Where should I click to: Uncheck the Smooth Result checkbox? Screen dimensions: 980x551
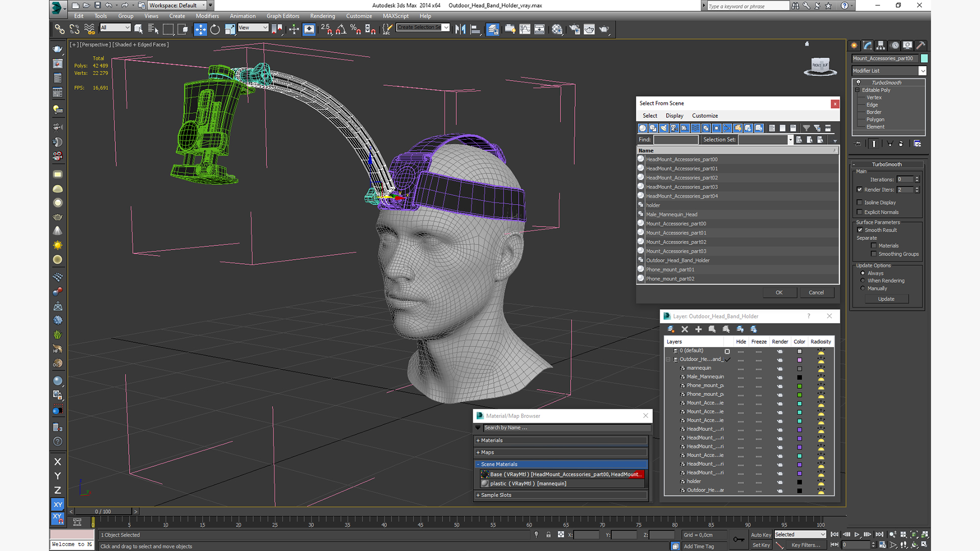click(860, 230)
